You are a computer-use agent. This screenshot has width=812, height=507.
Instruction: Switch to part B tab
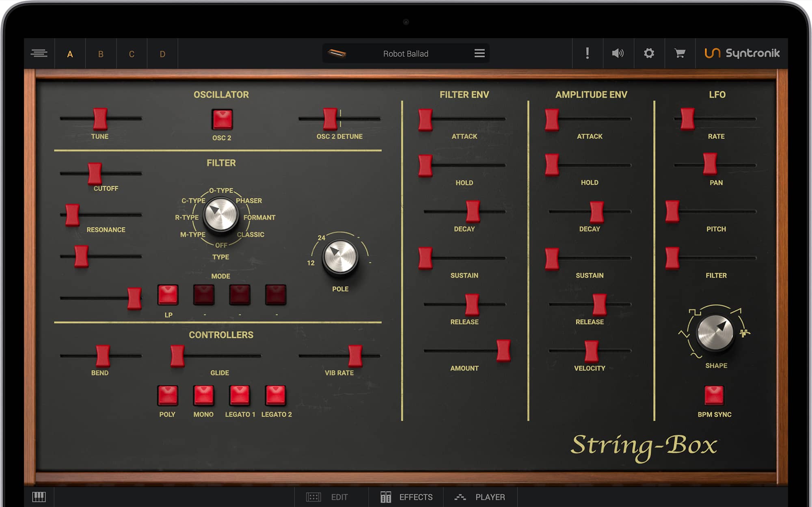(x=101, y=54)
